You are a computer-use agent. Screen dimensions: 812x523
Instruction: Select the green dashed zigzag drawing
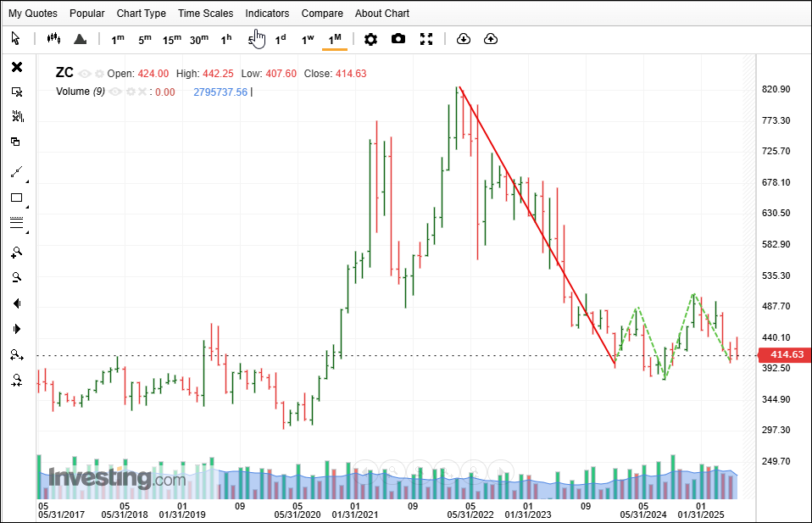point(673,337)
